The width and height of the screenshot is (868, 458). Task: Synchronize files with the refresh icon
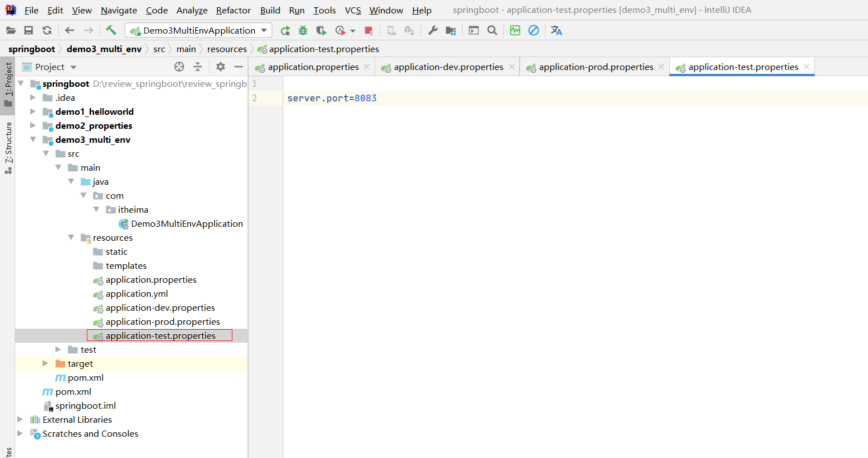[47, 30]
